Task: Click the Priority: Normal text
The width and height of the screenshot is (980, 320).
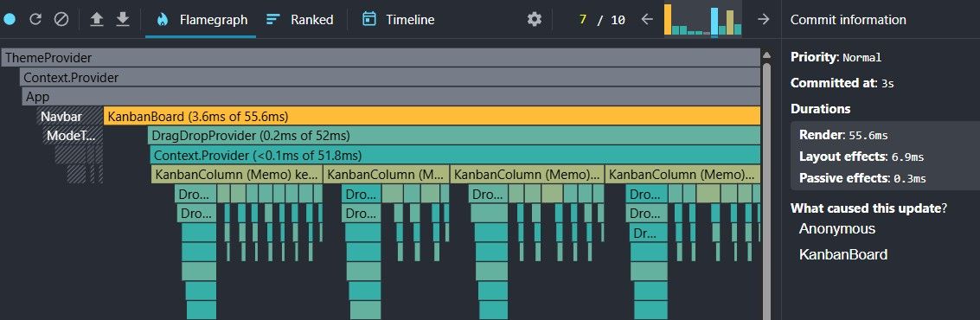Action: click(x=836, y=57)
